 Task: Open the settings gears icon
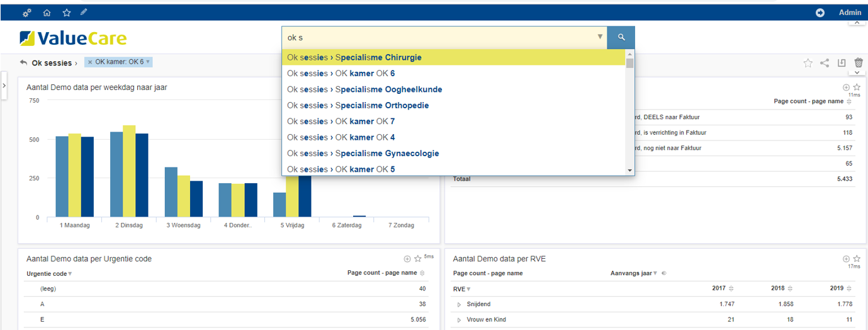pos(26,13)
